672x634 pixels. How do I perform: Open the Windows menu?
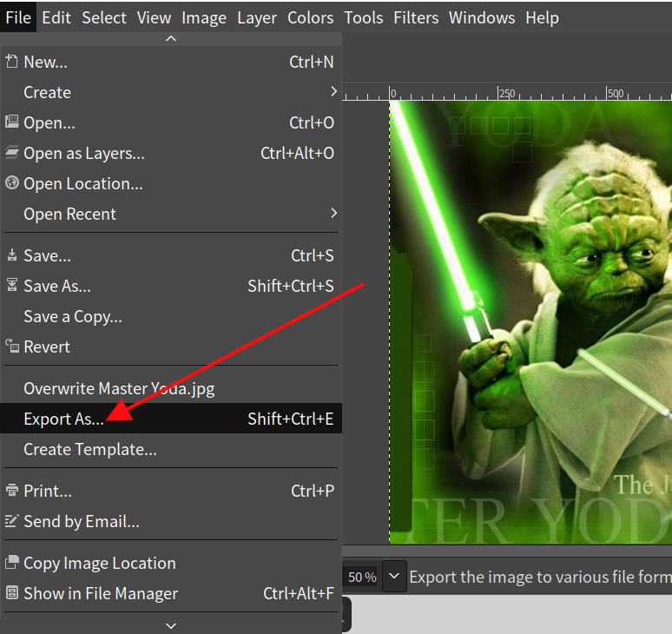click(x=482, y=17)
